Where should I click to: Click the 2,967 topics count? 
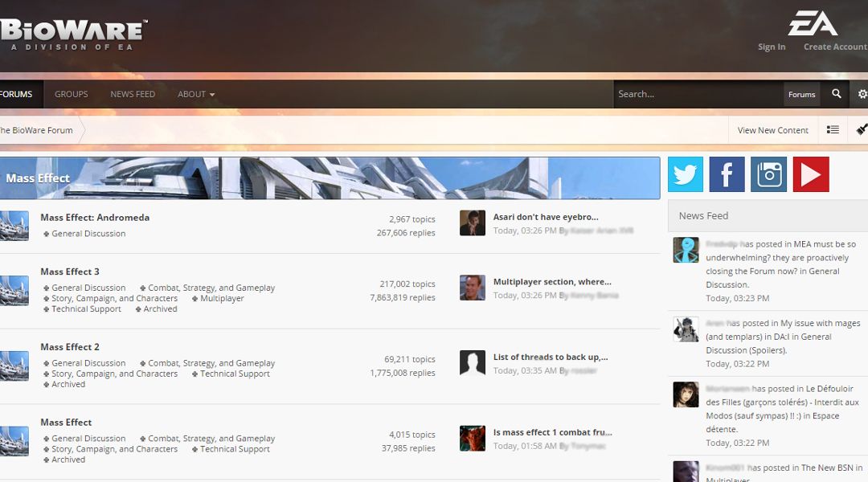point(411,219)
